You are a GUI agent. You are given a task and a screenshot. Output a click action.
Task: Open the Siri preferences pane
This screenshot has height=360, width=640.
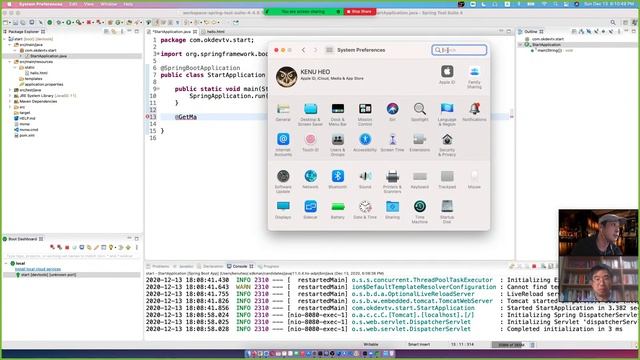point(392,112)
